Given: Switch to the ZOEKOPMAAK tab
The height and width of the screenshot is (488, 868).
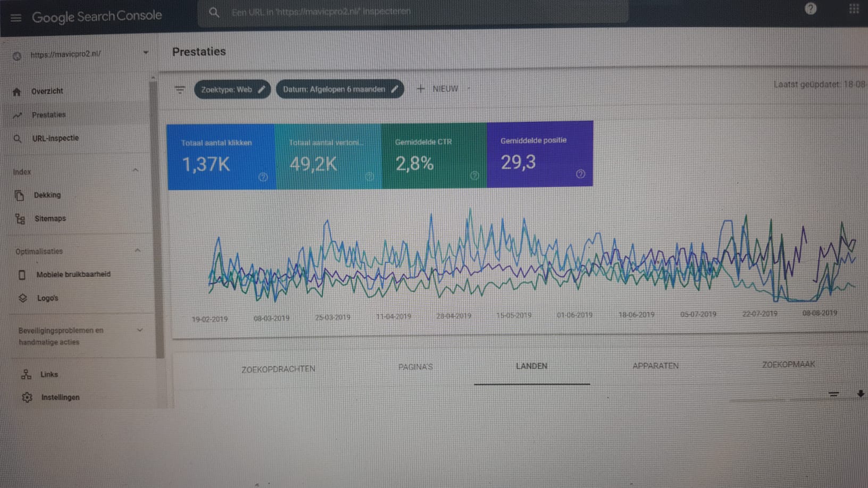Looking at the screenshot, I should pos(788,365).
